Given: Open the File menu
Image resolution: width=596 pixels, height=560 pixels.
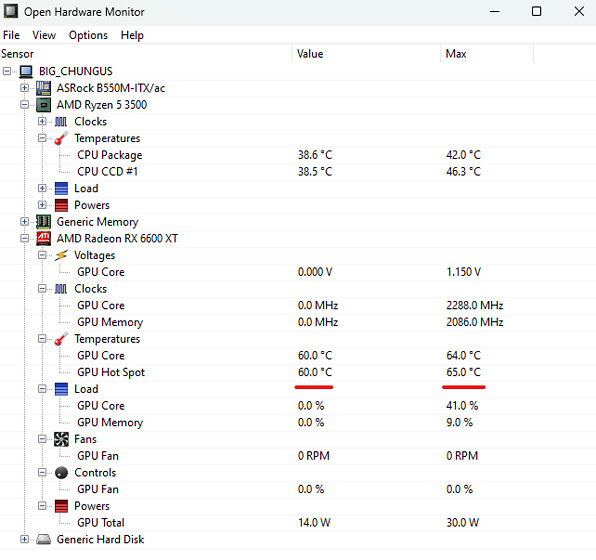Looking at the screenshot, I should tap(11, 35).
